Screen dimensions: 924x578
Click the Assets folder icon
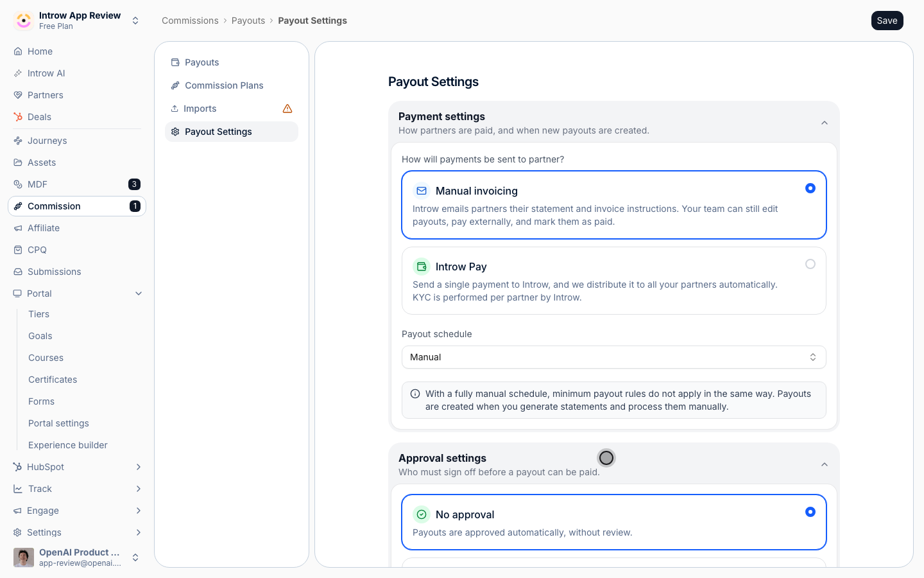tap(18, 162)
